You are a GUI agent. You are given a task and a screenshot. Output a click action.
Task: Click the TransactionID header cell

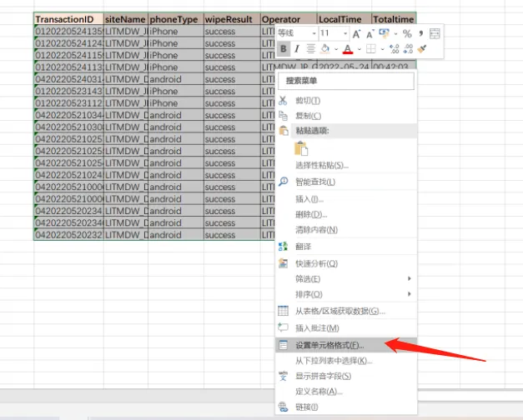click(68, 19)
